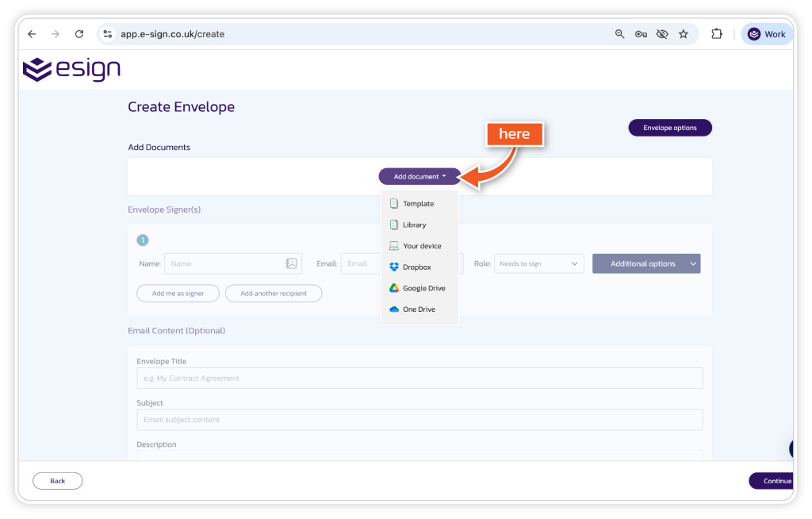The width and height of the screenshot is (812, 519).
Task: Click the crossed-eye tracking icon in address bar
Action: click(662, 34)
